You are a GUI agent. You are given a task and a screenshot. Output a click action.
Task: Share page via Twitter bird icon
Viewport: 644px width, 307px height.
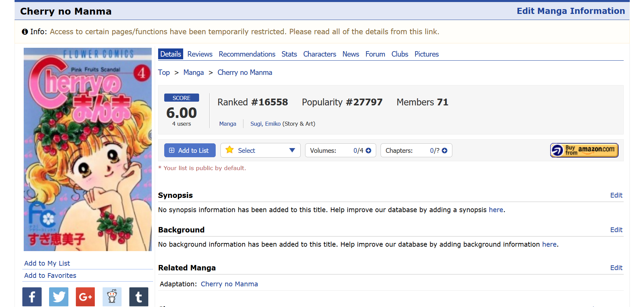(x=59, y=297)
